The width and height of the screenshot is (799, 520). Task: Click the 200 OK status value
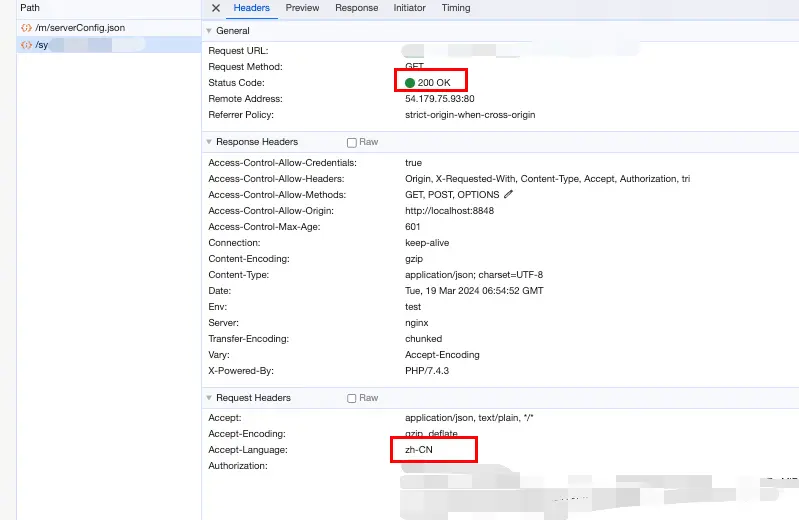tap(434, 83)
